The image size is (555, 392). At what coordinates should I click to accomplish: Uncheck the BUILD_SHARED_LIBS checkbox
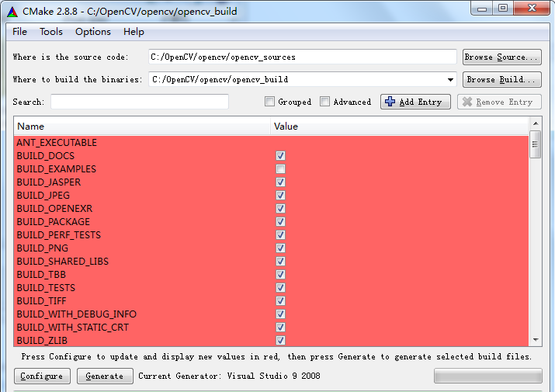click(x=280, y=262)
